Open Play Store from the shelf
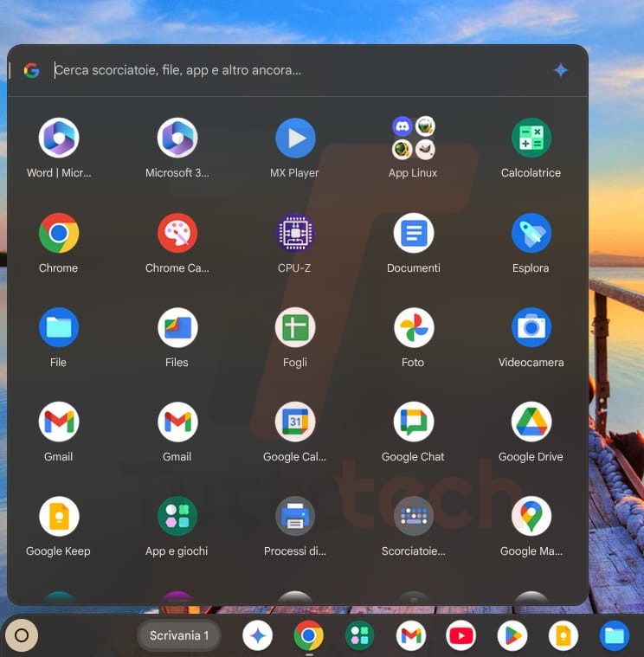644x657 pixels. [x=512, y=636]
